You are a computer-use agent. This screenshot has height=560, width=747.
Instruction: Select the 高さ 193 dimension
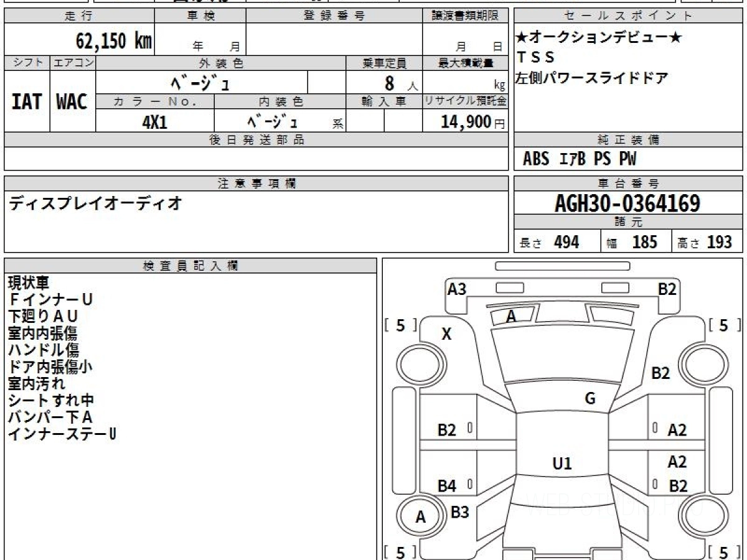click(x=705, y=242)
